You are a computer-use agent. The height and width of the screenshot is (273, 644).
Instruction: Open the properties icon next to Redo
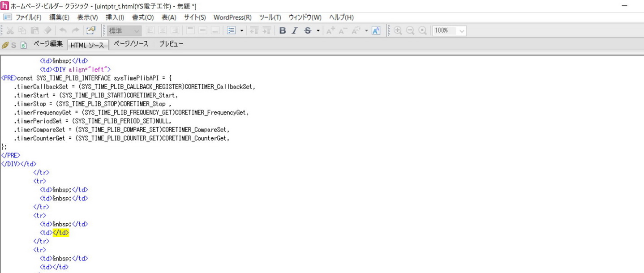tap(91, 30)
